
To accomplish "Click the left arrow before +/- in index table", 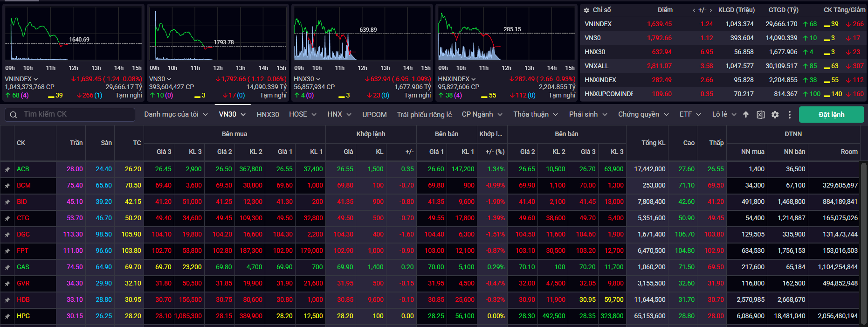I will (x=694, y=10).
